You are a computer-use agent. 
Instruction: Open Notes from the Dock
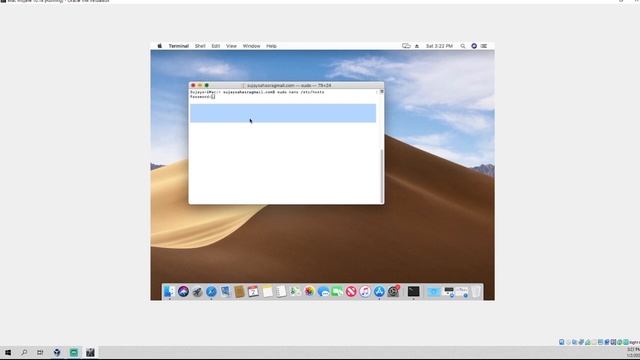(x=267, y=291)
